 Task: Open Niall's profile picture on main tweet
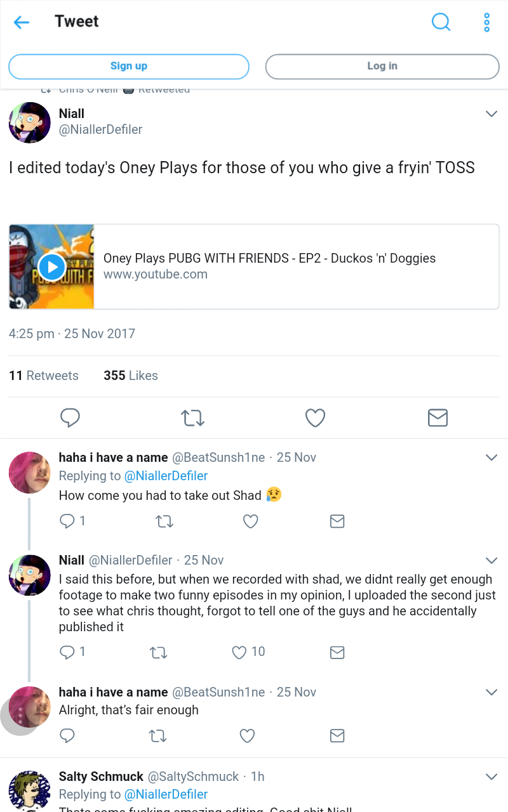click(30, 122)
